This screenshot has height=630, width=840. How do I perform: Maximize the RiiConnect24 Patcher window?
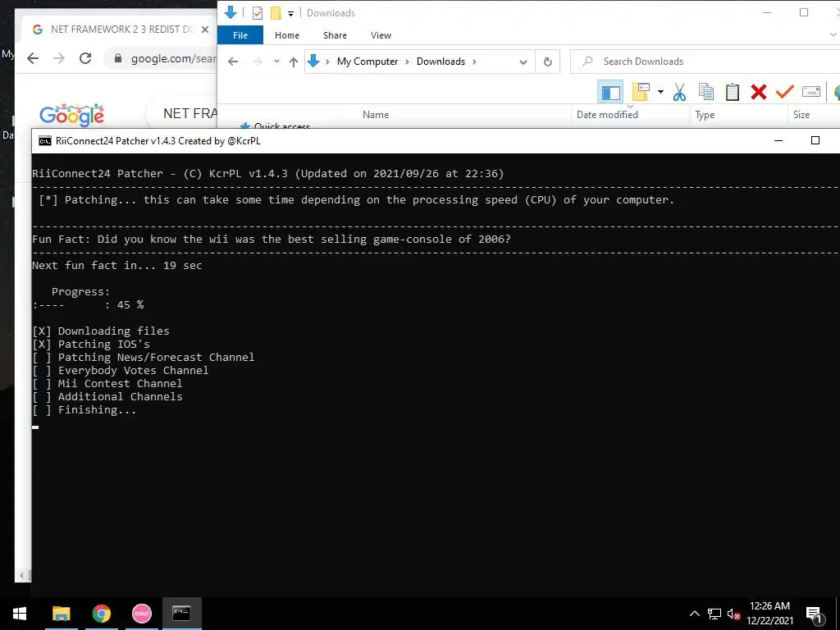[x=815, y=140]
